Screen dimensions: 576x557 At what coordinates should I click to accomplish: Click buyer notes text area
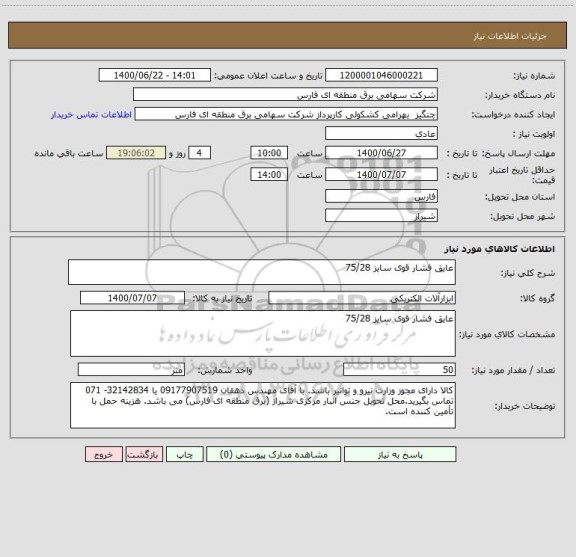pos(263,405)
